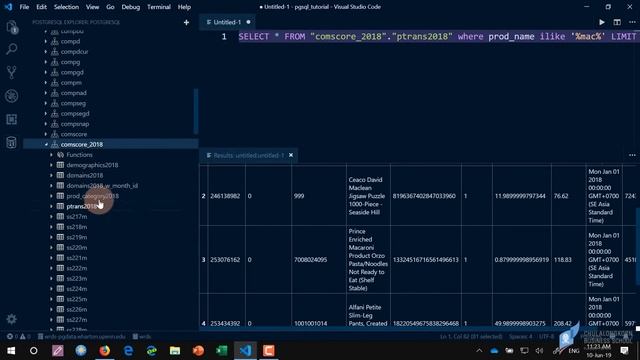The image size is (640, 360).
Task: Click the Ln 1, Col 62 status entry
Action: pos(471,337)
